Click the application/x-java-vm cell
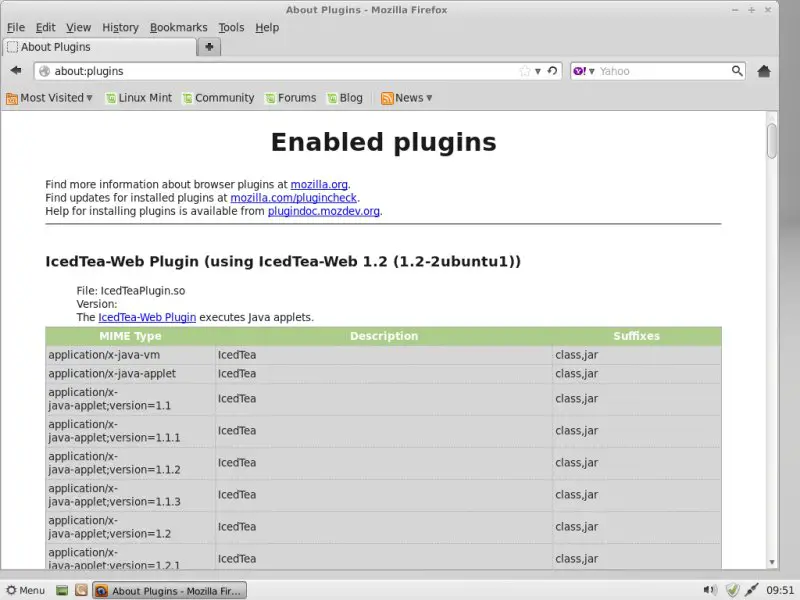Viewport: 800px width, 600px height. coord(130,355)
